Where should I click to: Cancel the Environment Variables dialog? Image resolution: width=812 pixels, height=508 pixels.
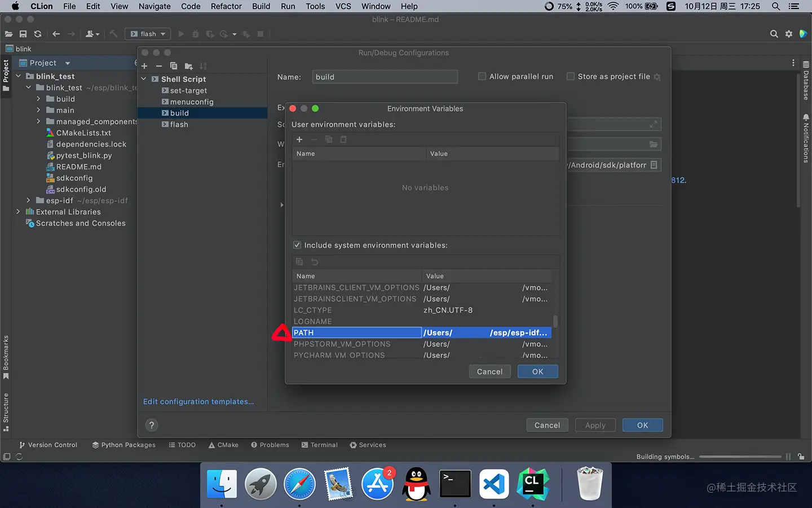coord(489,371)
